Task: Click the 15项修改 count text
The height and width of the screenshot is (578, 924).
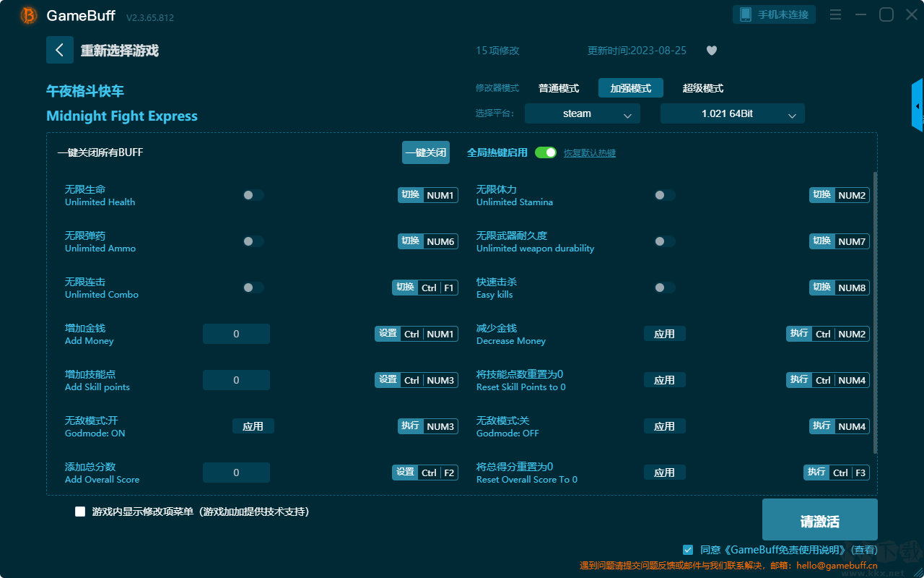Action: [x=497, y=51]
